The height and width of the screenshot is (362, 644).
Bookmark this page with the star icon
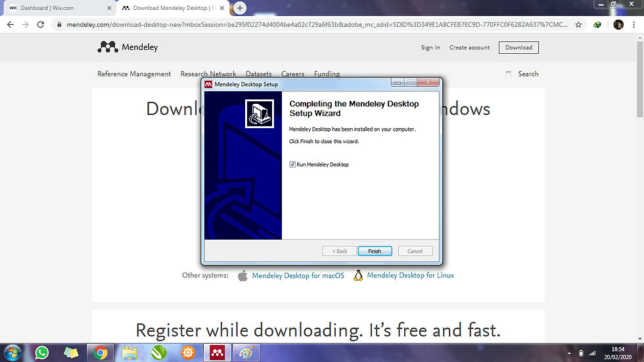(578, 24)
